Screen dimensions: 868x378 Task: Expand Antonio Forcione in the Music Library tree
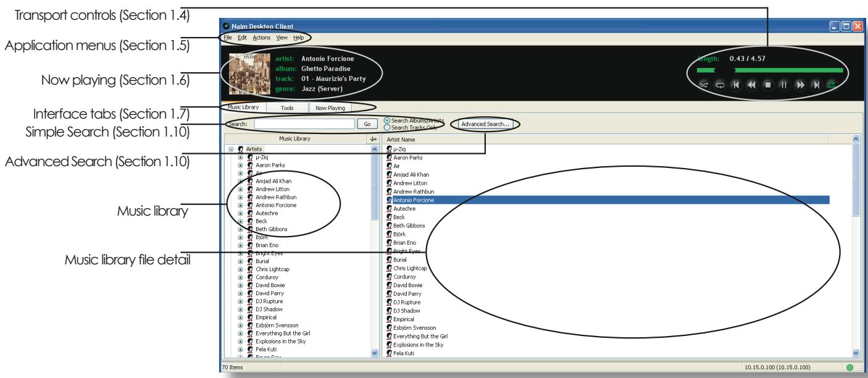[240, 205]
